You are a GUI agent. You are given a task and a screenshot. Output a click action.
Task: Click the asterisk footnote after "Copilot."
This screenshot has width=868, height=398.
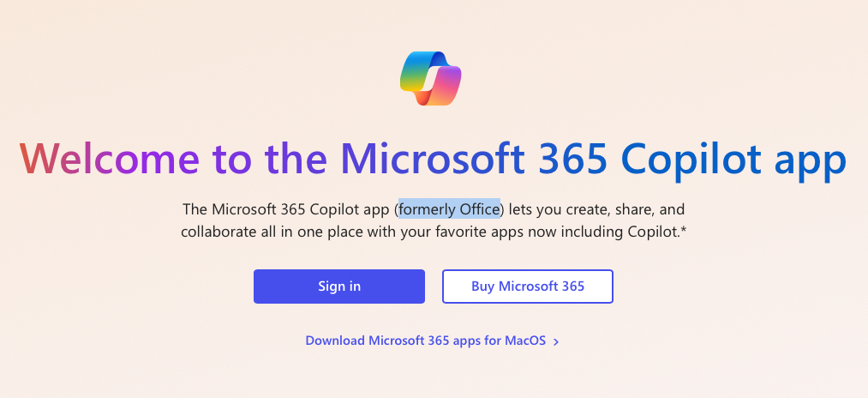tap(684, 232)
